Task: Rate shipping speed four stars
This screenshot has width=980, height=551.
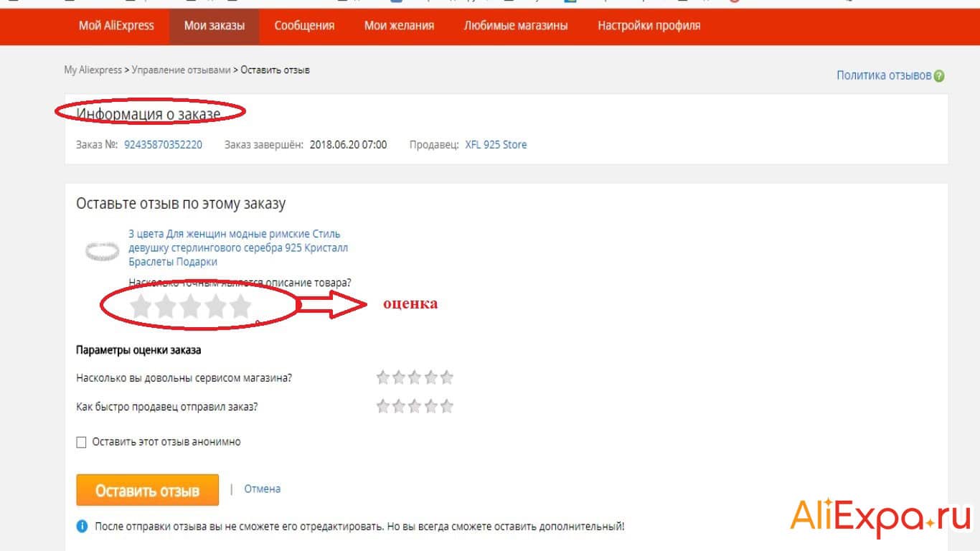Action: (430, 407)
